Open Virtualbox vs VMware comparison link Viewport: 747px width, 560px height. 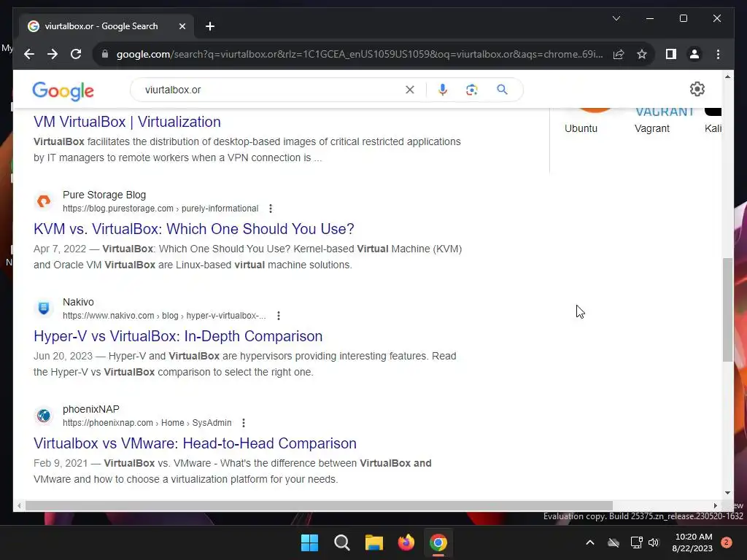pos(195,443)
